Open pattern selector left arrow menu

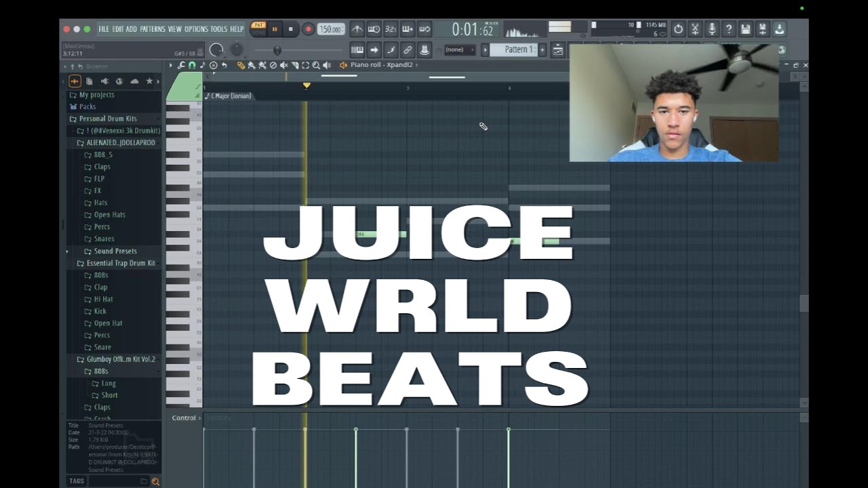(x=485, y=49)
